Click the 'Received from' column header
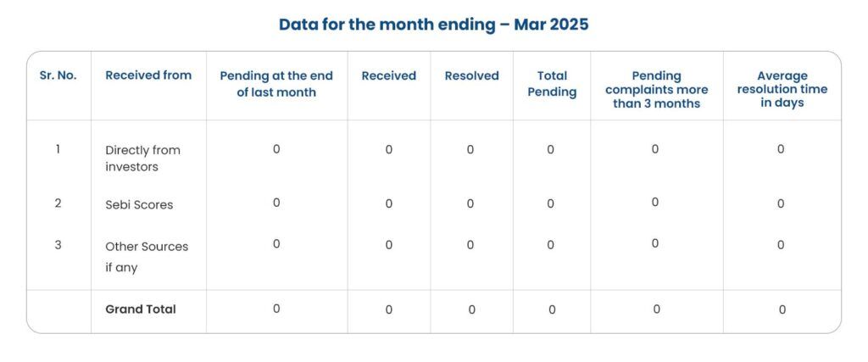 [148, 75]
